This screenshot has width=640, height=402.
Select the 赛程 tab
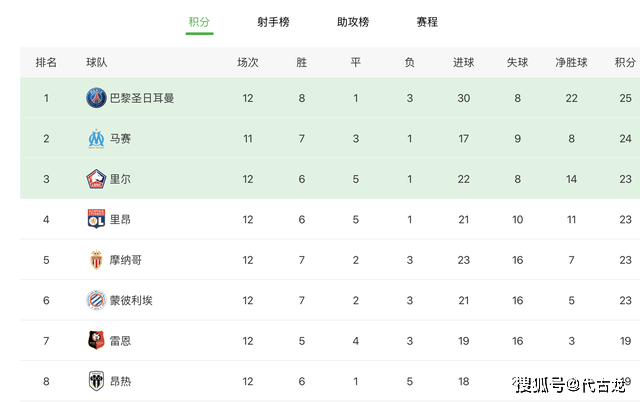point(427,22)
